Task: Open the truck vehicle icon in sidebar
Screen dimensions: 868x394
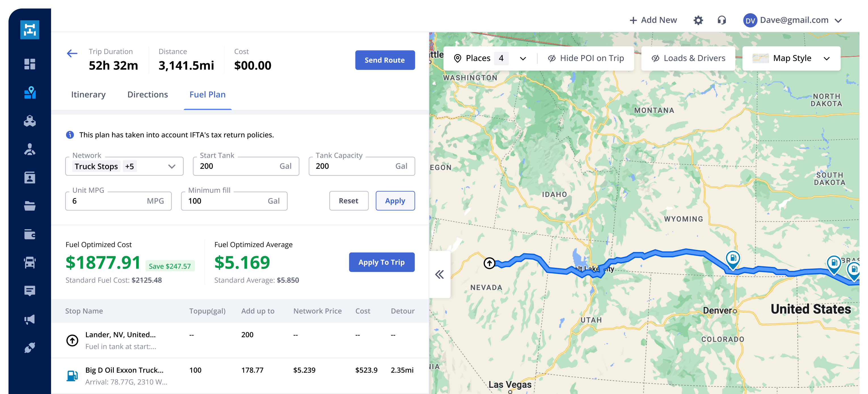Action: coord(30,263)
